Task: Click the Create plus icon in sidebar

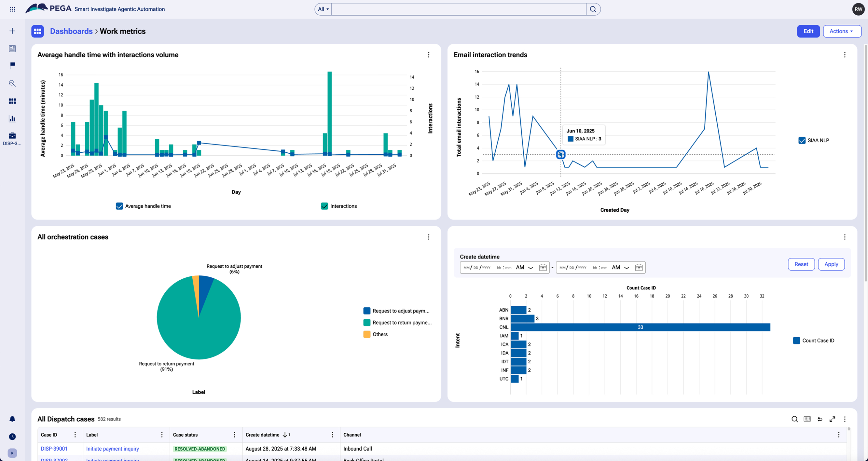Action: tap(12, 31)
